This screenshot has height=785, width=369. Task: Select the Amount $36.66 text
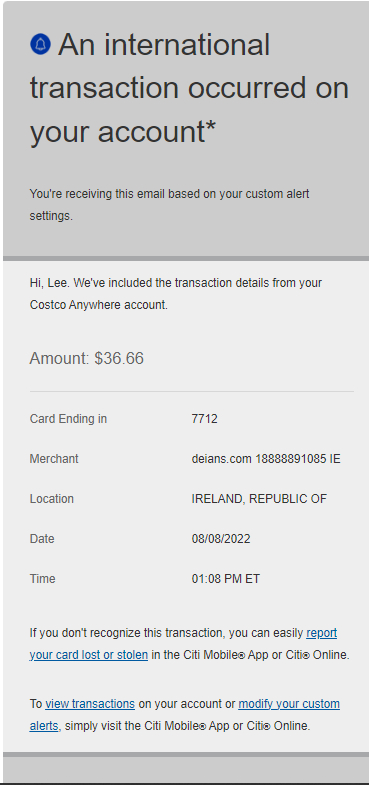87,358
